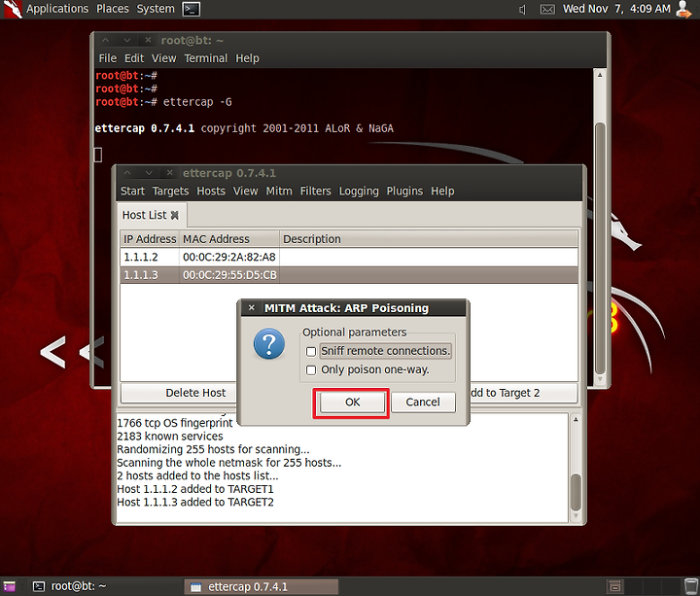Click log line '2183 known services'
Image resolution: width=700 pixels, height=596 pixels.
[169, 437]
